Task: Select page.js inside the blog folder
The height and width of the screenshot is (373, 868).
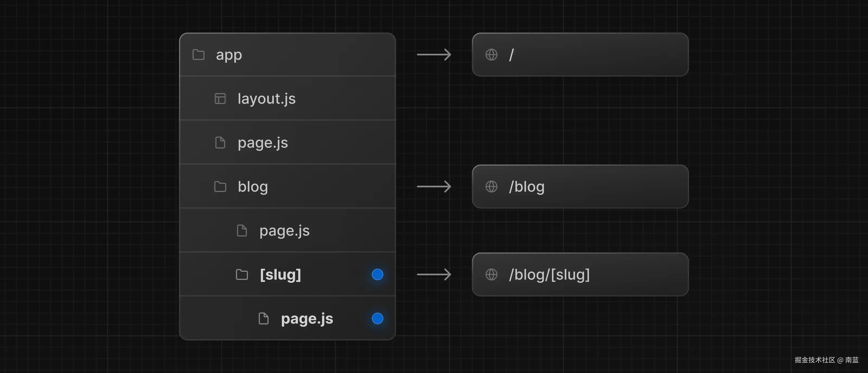Action: 284,231
